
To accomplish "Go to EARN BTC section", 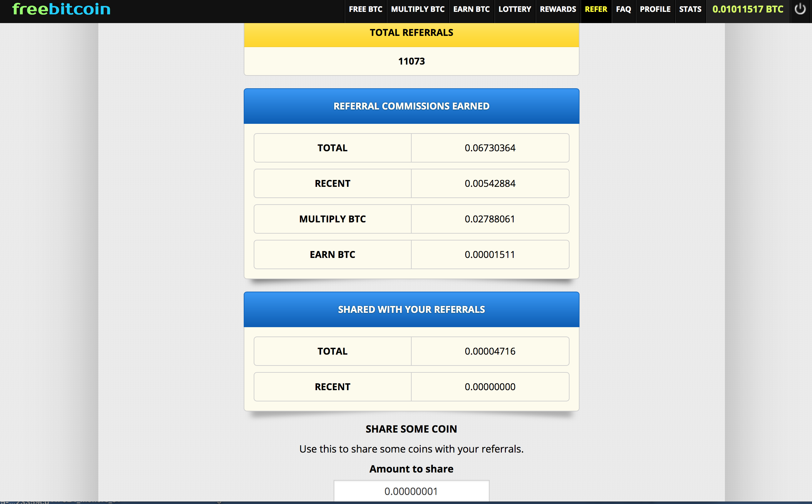I will click(x=471, y=9).
